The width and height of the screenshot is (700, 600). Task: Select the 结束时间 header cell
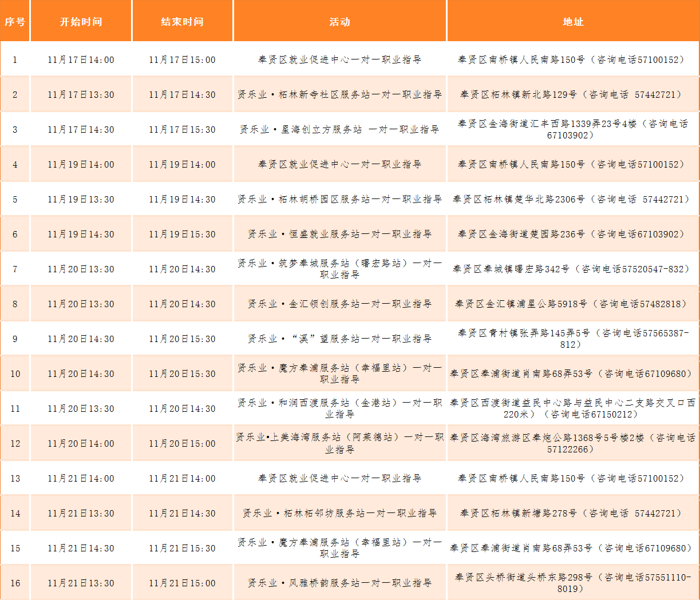(182, 22)
